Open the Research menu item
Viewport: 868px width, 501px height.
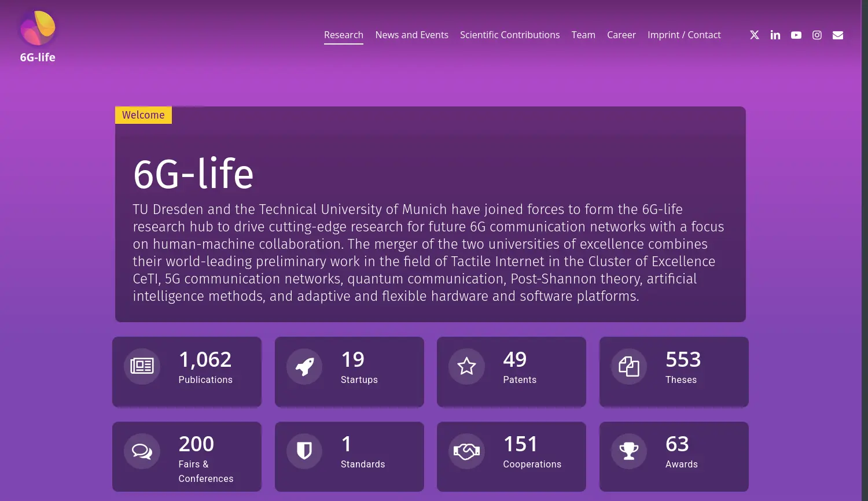pos(344,35)
